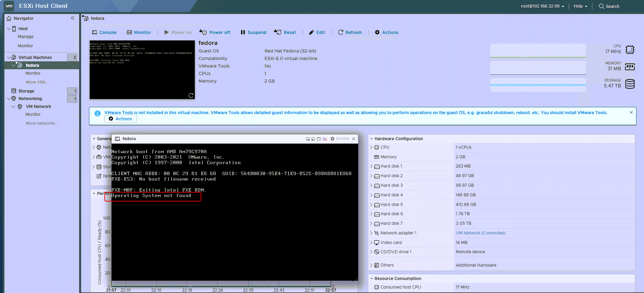Refresh the fedora VM page
644x293 pixels.
[350, 32]
